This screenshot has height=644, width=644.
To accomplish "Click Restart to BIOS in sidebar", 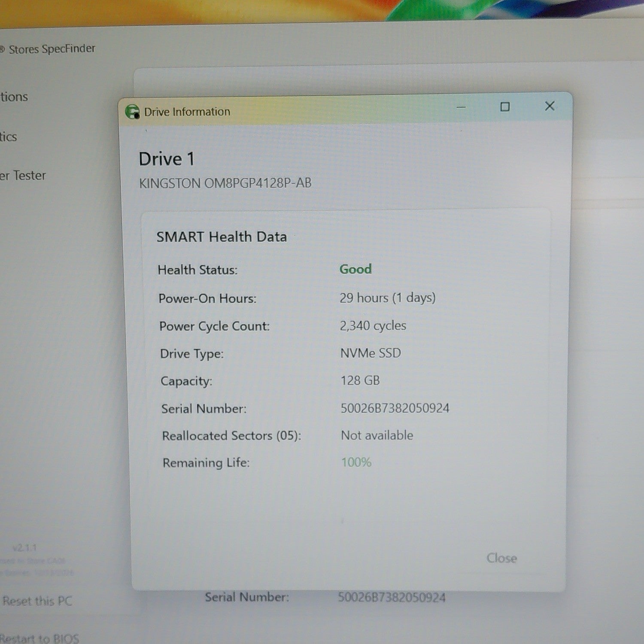I will (39, 638).
